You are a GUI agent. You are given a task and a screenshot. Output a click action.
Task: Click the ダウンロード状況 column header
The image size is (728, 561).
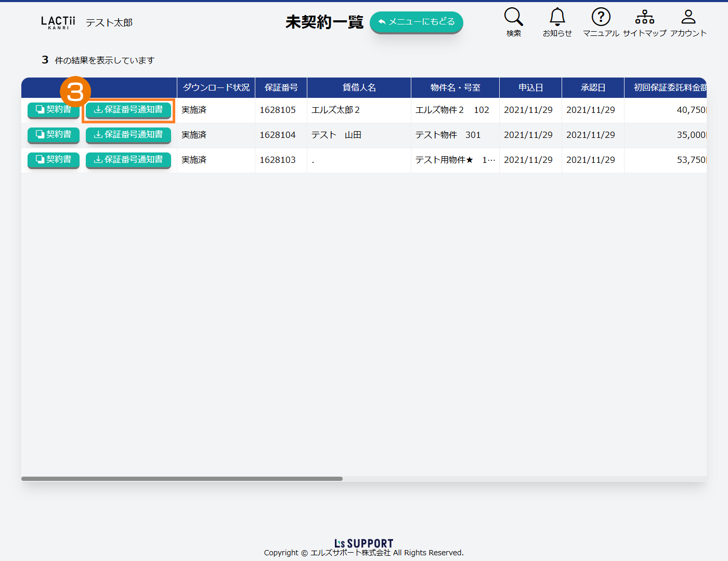[x=216, y=87]
